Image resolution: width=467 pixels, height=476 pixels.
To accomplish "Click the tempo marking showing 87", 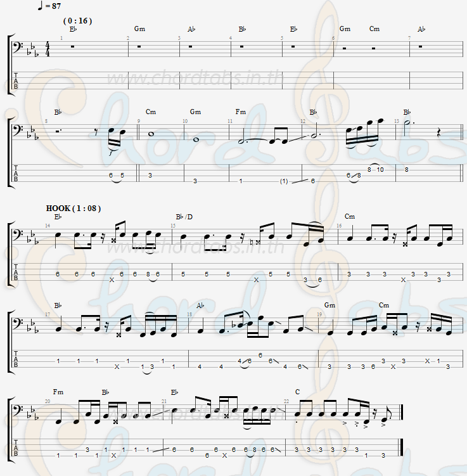I will (x=49, y=6).
